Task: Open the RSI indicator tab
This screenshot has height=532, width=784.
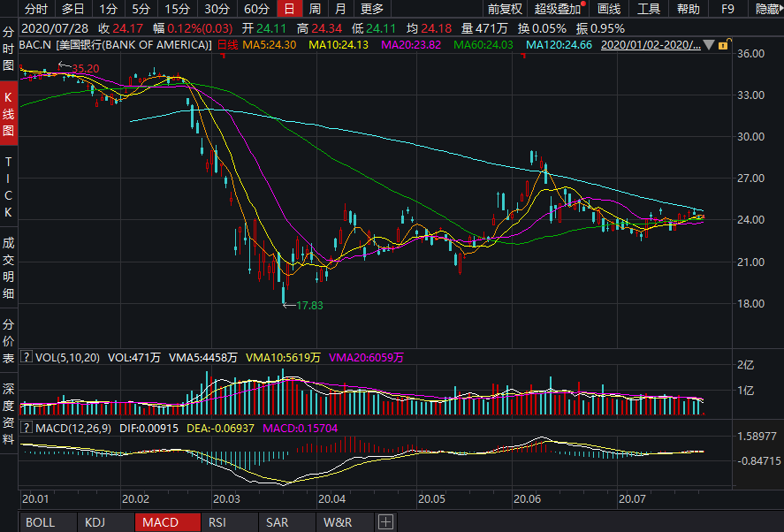Action: [217, 522]
